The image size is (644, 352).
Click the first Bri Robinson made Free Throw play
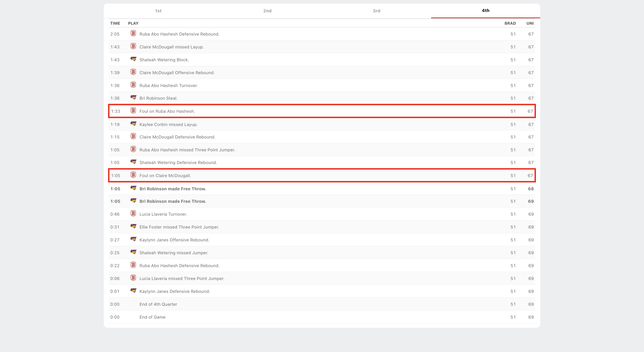pos(172,189)
